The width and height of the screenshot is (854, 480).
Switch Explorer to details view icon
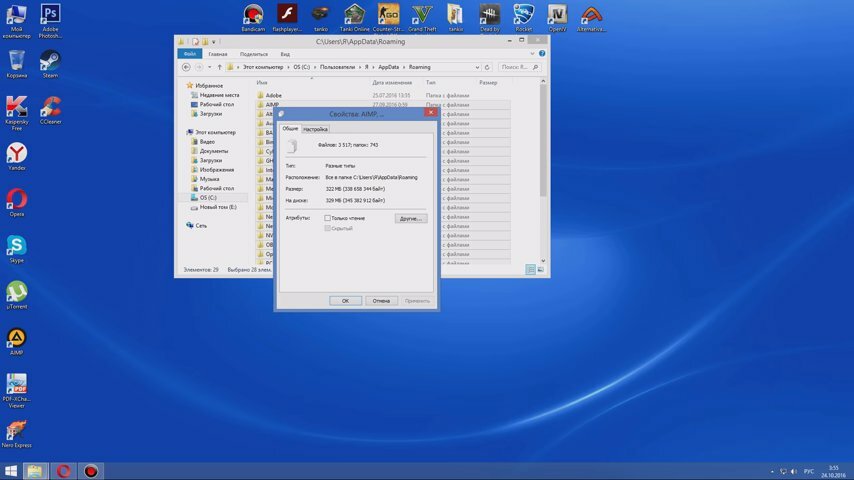[x=530, y=269]
